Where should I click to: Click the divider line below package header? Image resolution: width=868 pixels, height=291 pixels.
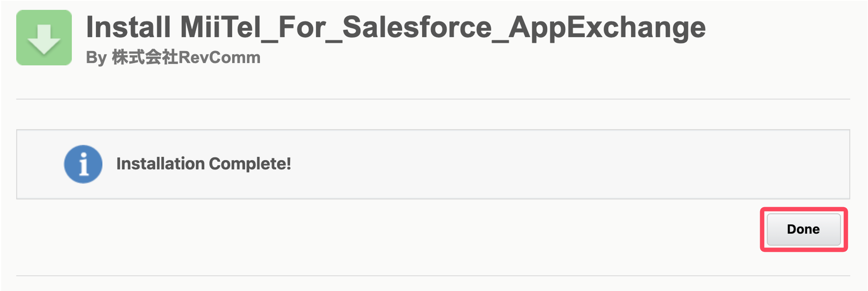[x=433, y=99]
